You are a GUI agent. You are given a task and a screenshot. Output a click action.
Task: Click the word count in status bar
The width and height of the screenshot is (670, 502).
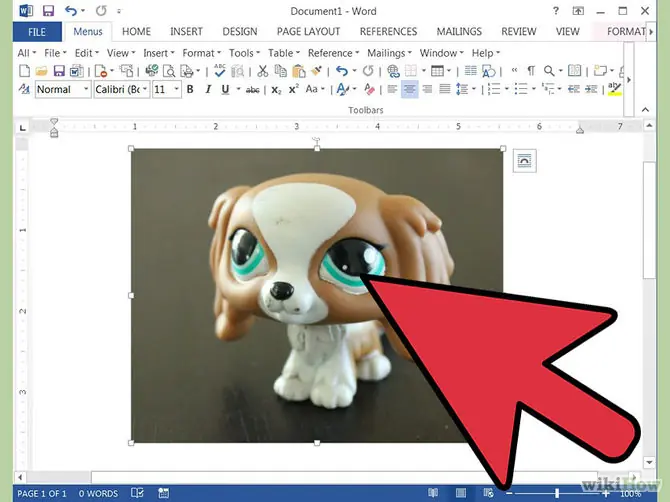(98, 493)
